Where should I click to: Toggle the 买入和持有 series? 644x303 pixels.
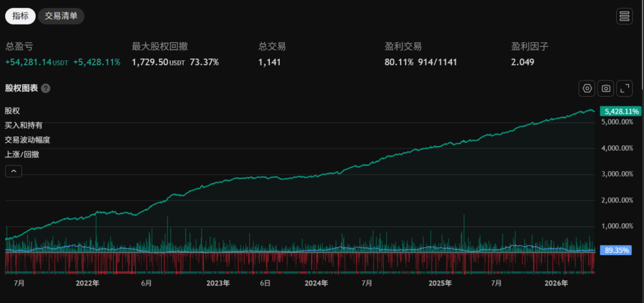point(23,125)
